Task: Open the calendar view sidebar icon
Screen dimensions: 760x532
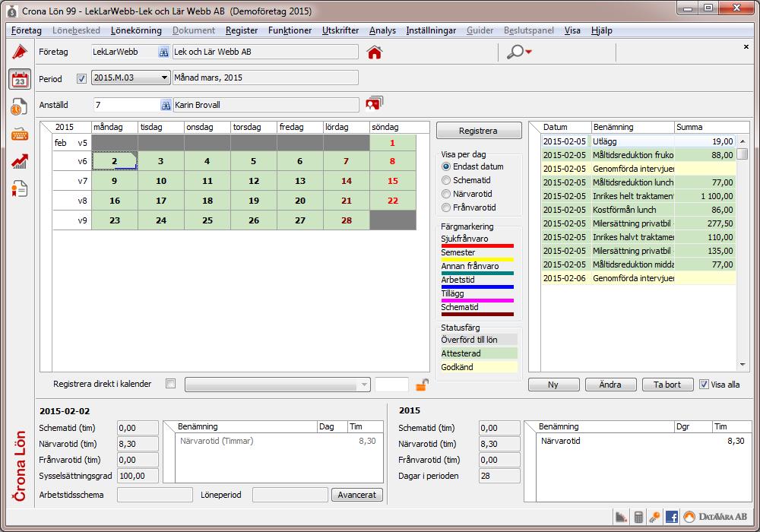Action: pos(20,80)
